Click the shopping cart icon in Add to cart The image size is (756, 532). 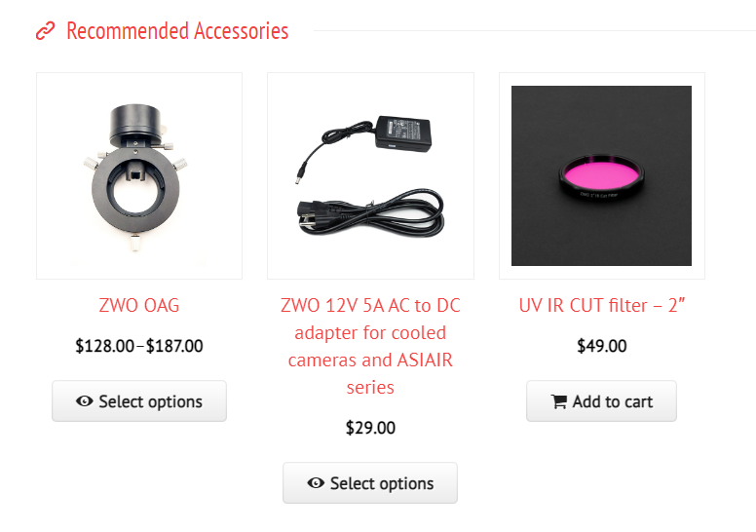(558, 401)
